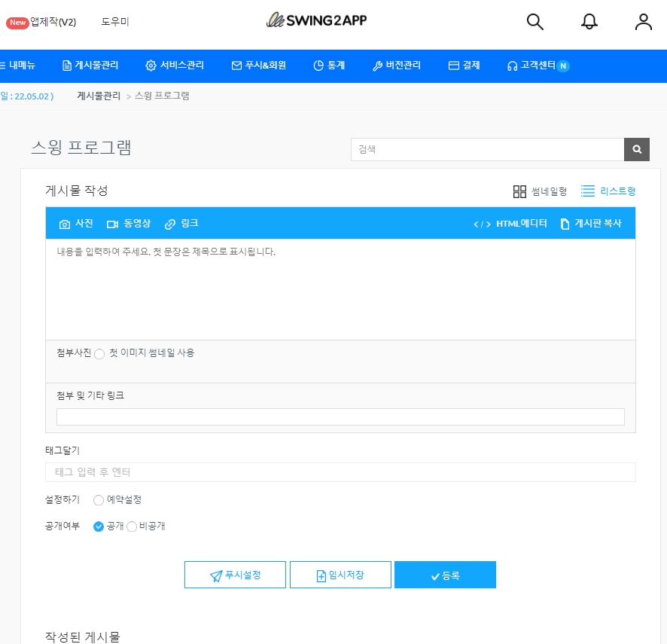Viewport: 667px width, 644px height.
Task: Open 푸시&회원 menu
Action: pyautogui.click(x=259, y=65)
